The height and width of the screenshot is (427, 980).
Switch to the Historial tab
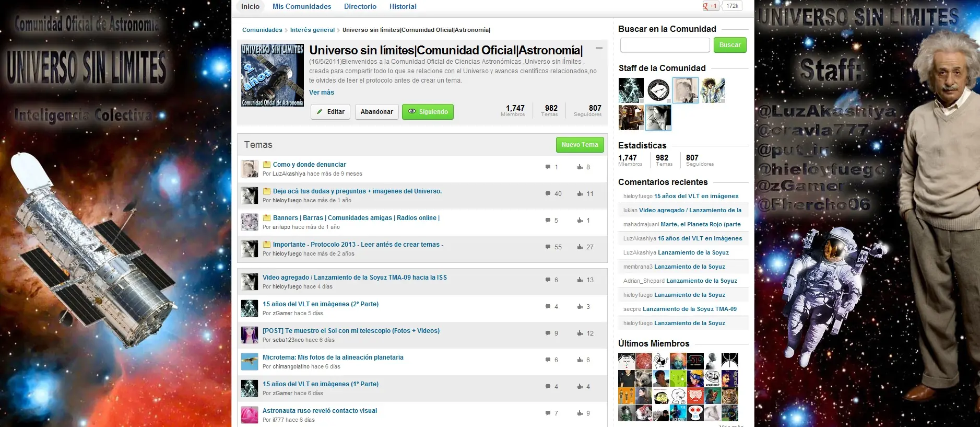403,6
